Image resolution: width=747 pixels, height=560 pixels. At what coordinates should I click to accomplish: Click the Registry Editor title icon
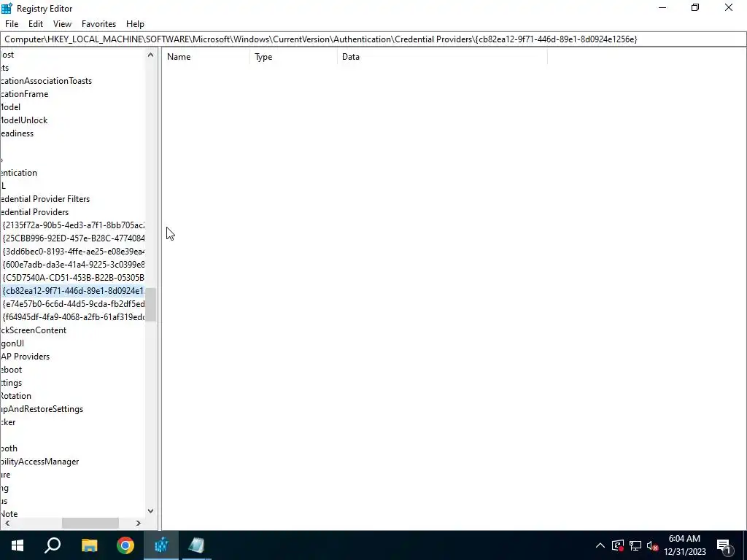(7, 8)
